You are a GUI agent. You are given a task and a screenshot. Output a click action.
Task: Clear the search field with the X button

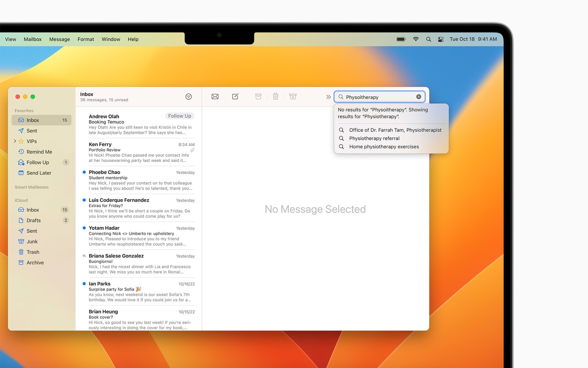point(419,97)
